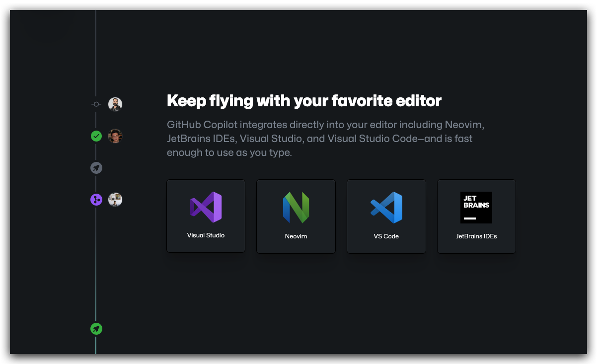Click the gray rocket deploy icon

point(96,168)
